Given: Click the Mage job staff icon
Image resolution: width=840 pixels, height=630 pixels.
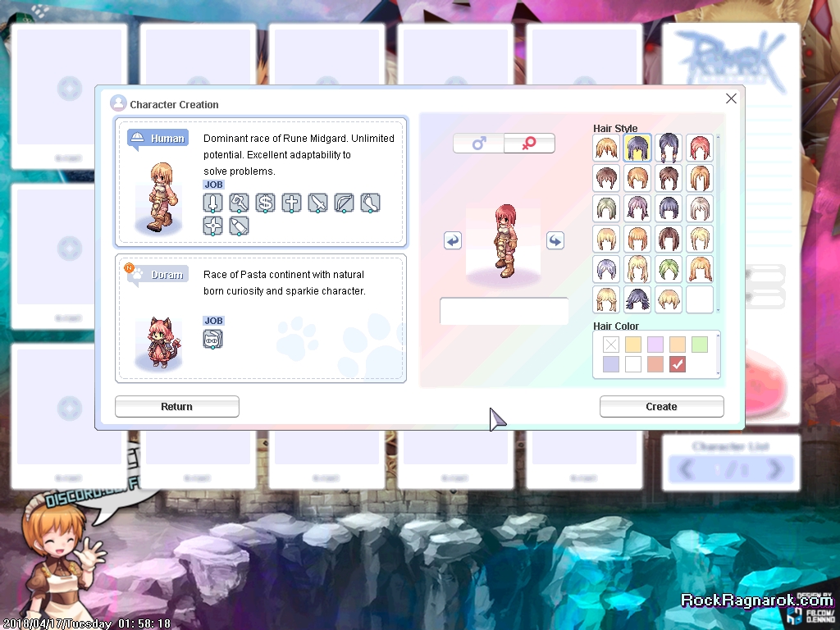Looking at the screenshot, I should coord(239,203).
